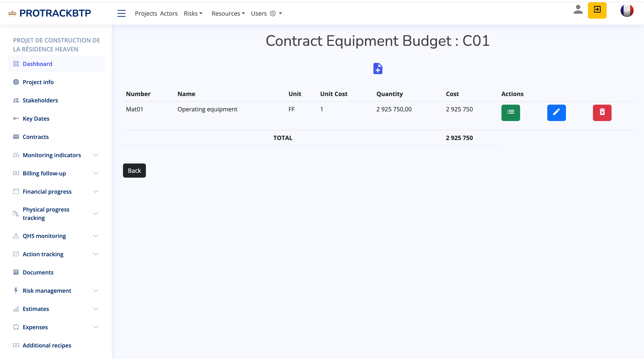Click the Risk management lightning icon

[16, 290]
